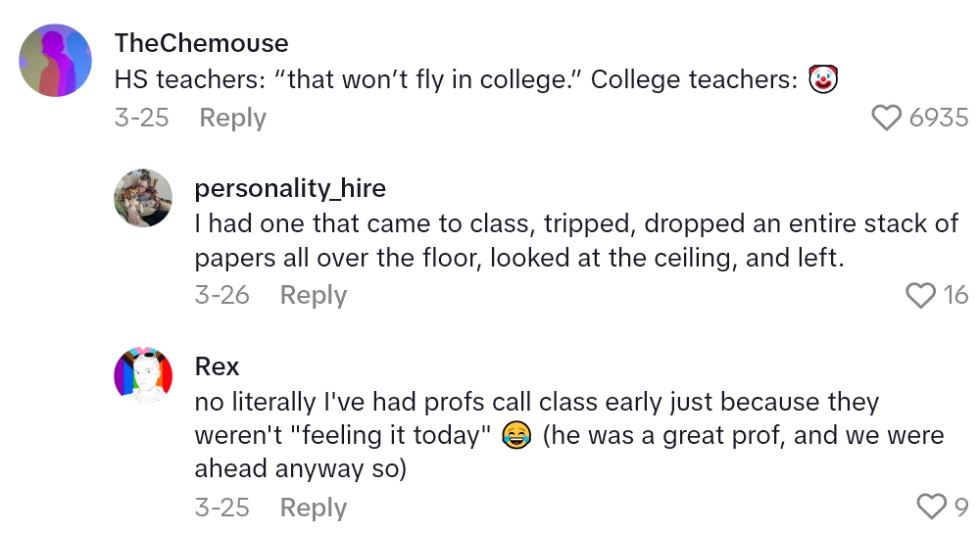Click personality_hire's avatar image
Image resolution: width=980 pixels, height=535 pixels.
[143, 199]
